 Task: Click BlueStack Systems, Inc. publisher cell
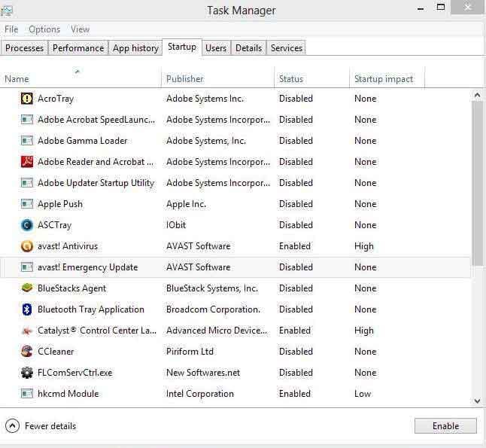coord(212,288)
